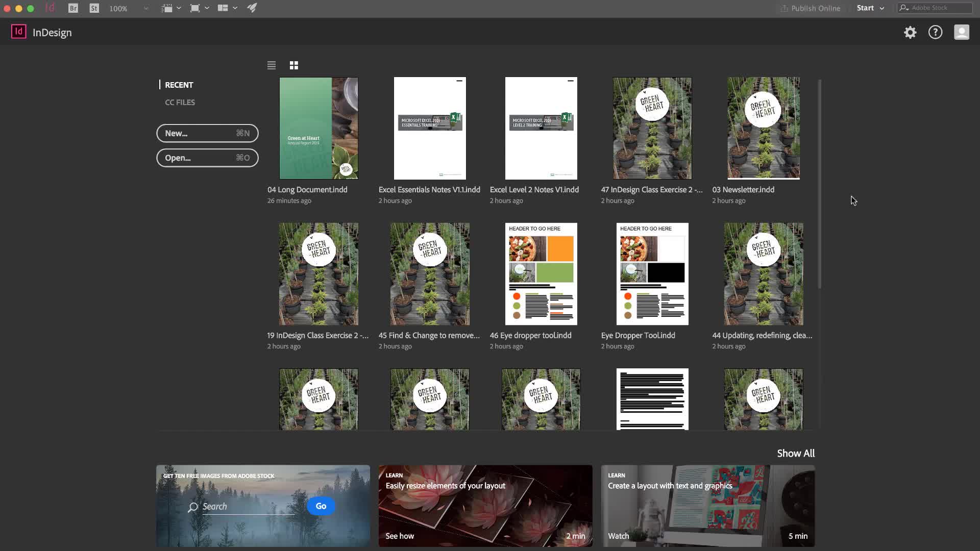Click the GPU performance rocket icon

tap(252, 8)
